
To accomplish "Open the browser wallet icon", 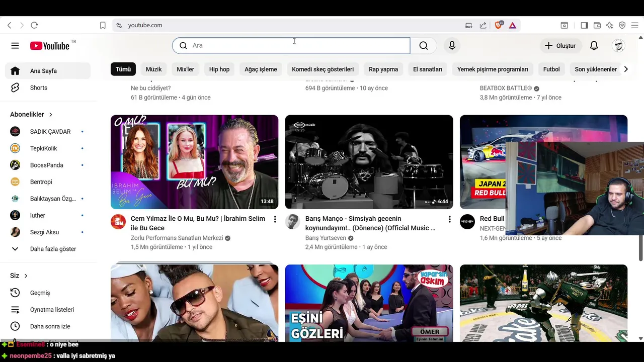I will click(597, 25).
